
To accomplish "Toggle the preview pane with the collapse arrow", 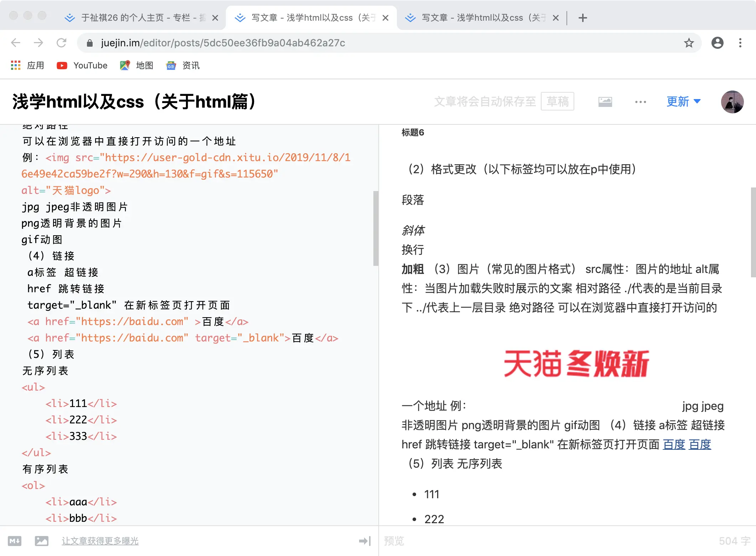I will 365,541.
